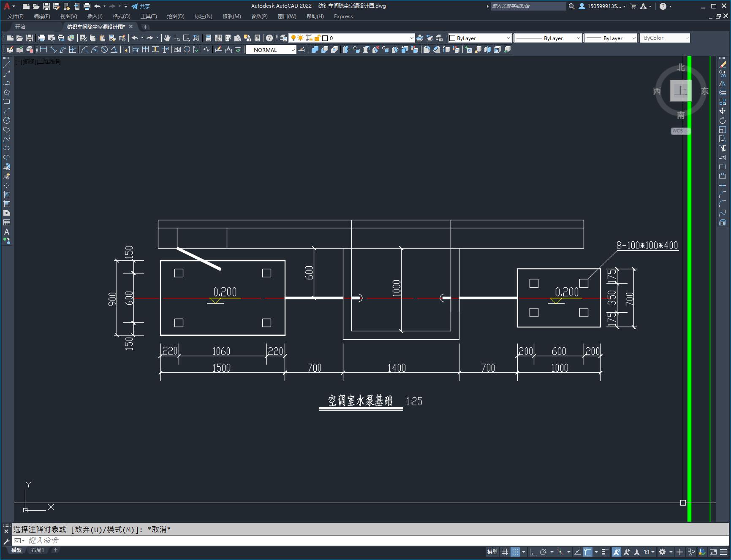This screenshot has height=560, width=731.
Task: Open the Express menu
Action: [343, 16]
